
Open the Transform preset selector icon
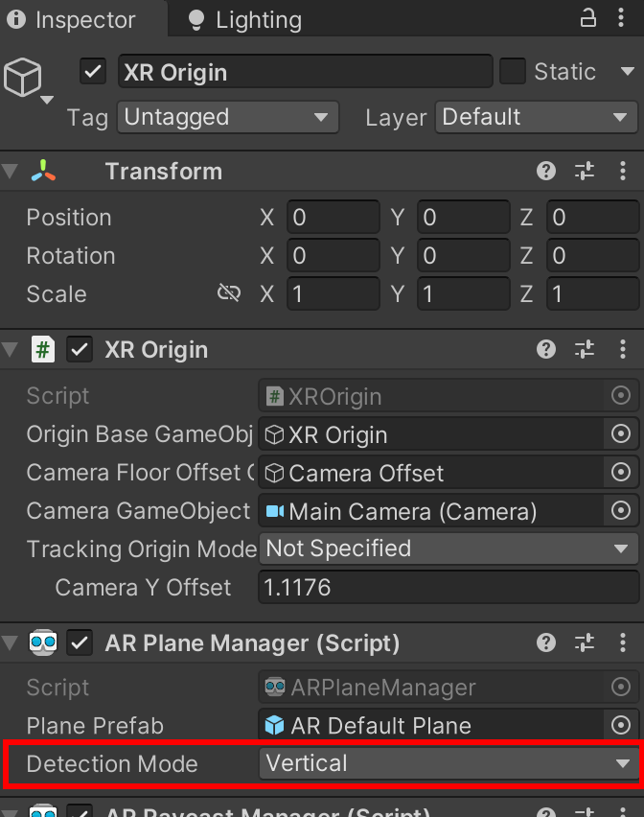click(x=585, y=171)
